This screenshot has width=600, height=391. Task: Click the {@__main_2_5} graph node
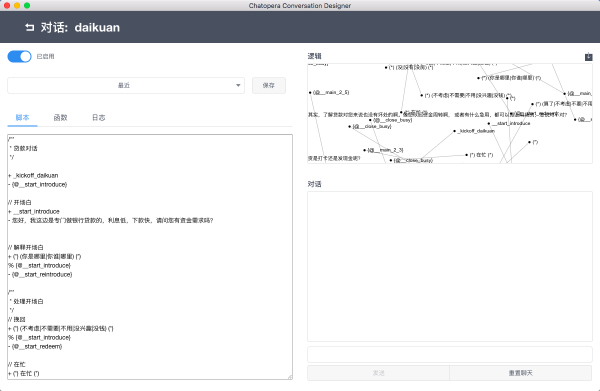pos(329,92)
